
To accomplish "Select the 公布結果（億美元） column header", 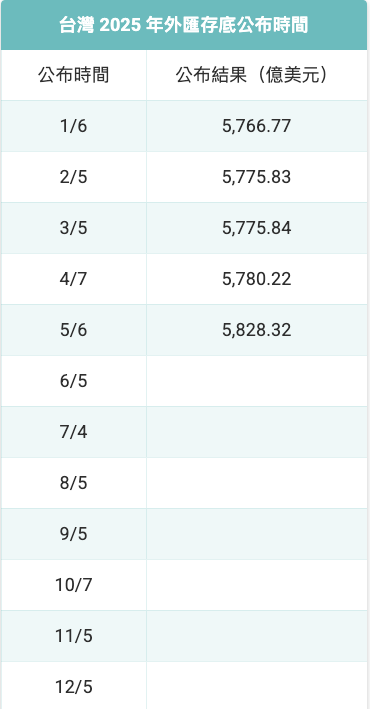I will (256, 75).
